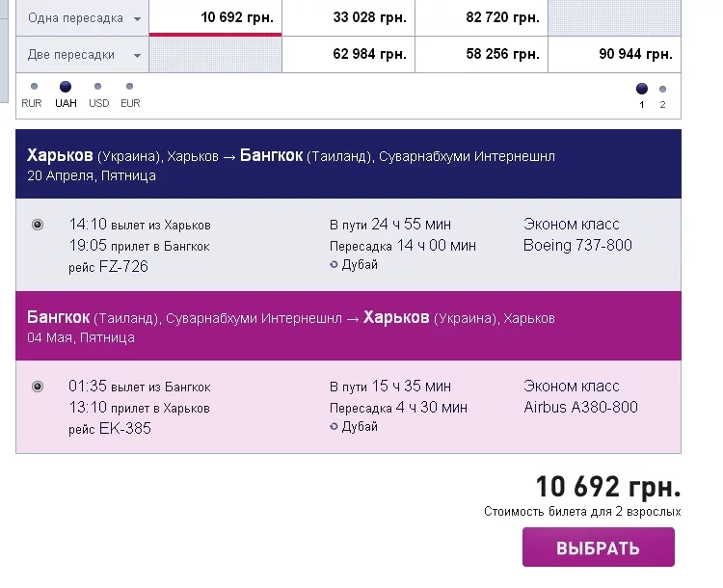Select the EK-385 return flight radio button
The height and width of the screenshot is (588, 723).
(x=38, y=387)
